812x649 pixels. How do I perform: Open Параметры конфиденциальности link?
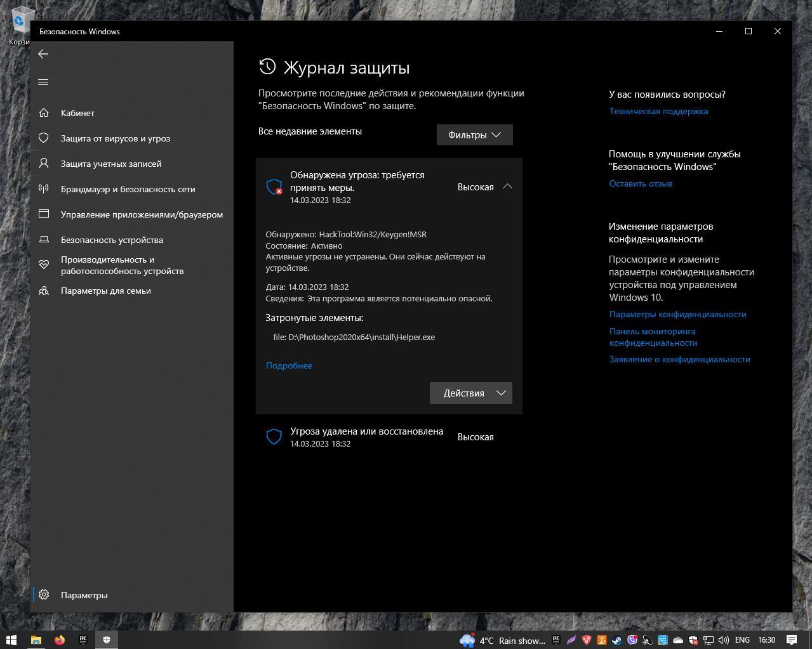677,314
